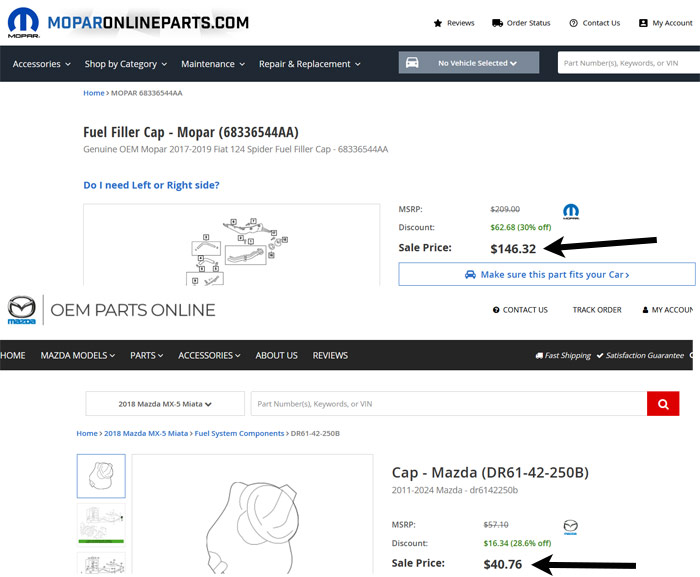The image size is (700, 577).
Task: Open the Mazda Models menu
Action: point(78,355)
